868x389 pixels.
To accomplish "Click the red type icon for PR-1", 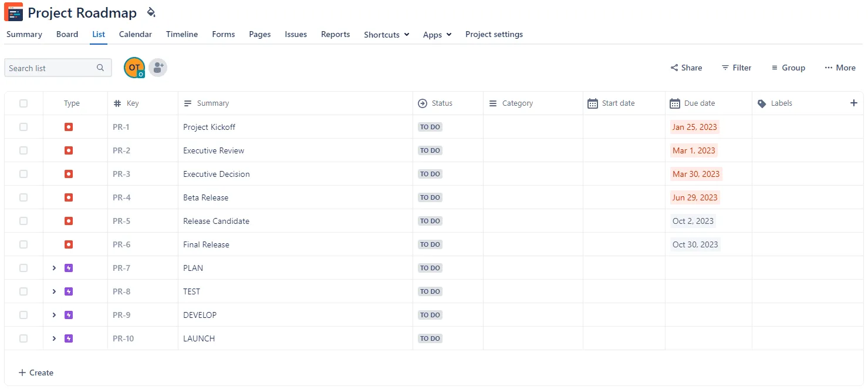I will point(69,127).
